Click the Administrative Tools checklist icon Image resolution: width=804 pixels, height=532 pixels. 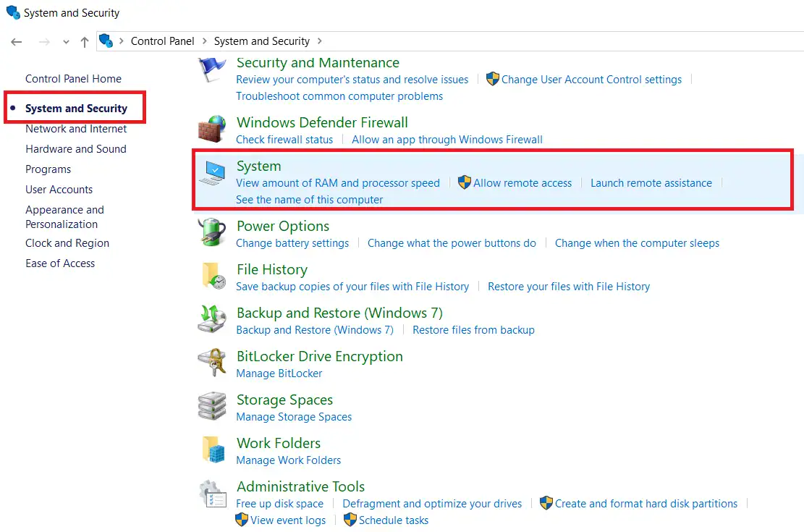pos(213,494)
